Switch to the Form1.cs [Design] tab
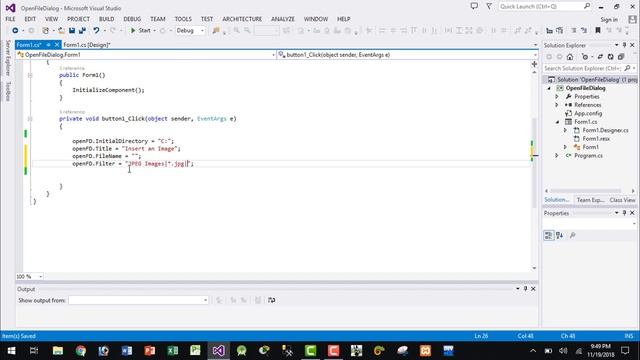 [87, 45]
